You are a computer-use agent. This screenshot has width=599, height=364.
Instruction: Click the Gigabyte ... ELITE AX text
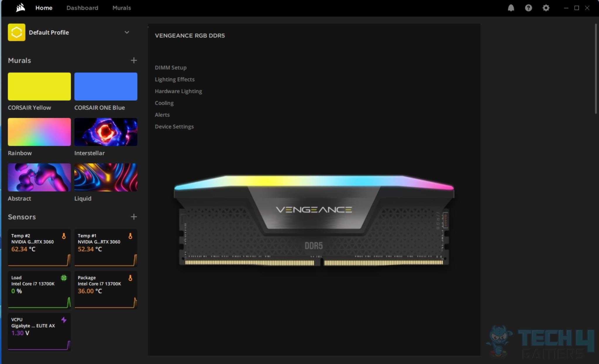(x=33, y=326)
